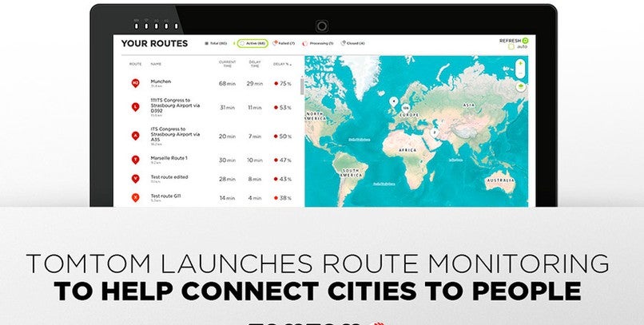Click the 'YOUR ROUTES' heading
Image resolution: width=644 pixels, height=325 pixels.
coord(154,43)
